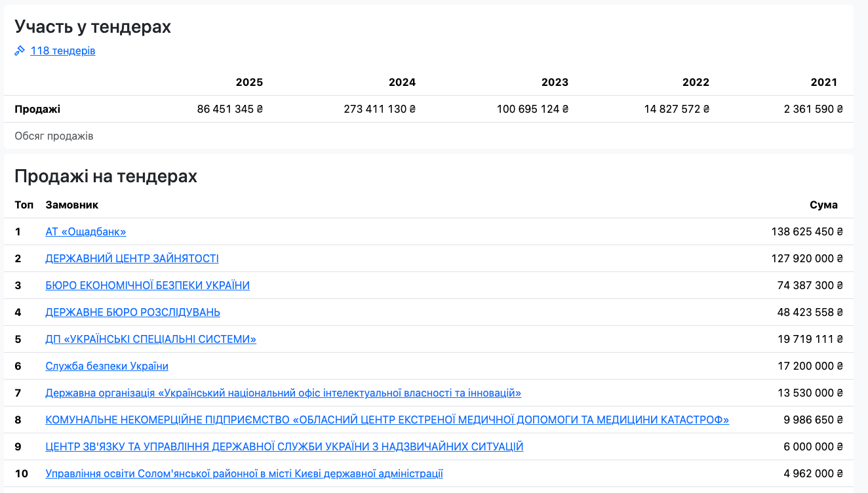Open the 118 тендерів link
The width and height of the screenshot is (868, 493).
pos(62,50)
